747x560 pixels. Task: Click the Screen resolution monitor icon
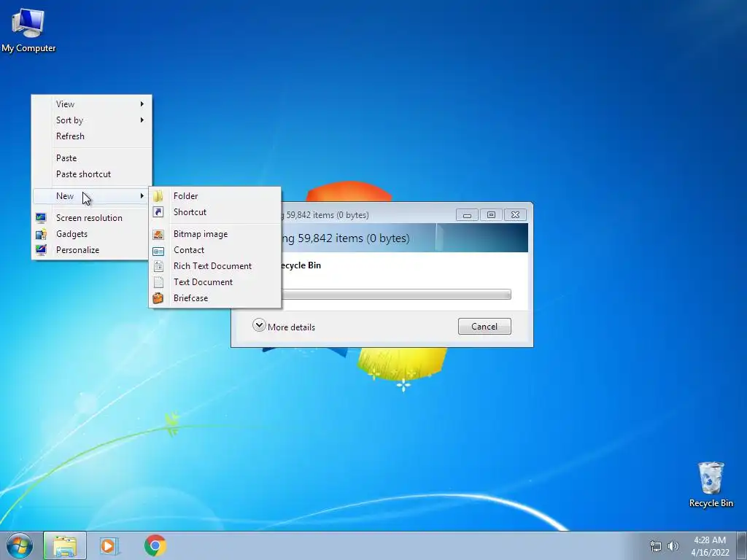point(41,218)
